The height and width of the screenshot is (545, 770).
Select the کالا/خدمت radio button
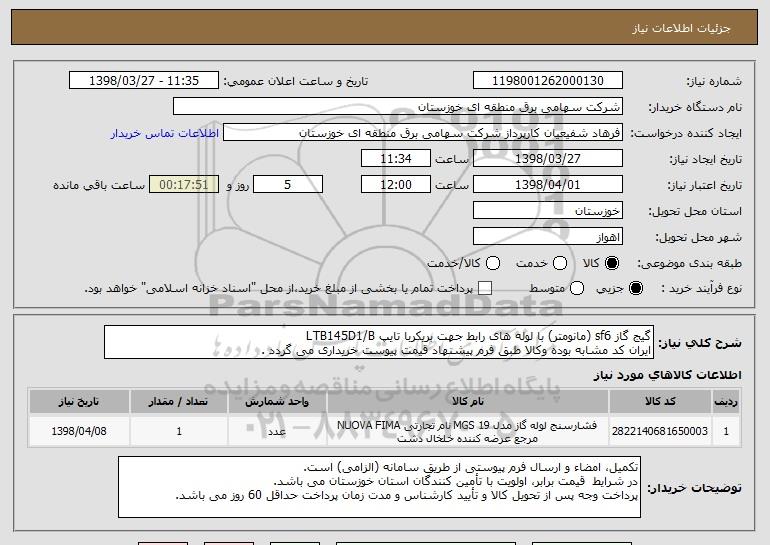click(x=493, y=263)
